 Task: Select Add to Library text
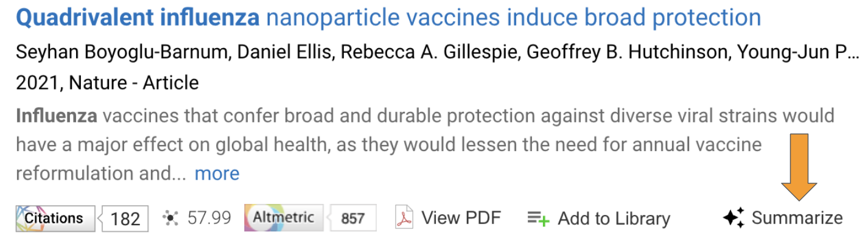(614, 219)
